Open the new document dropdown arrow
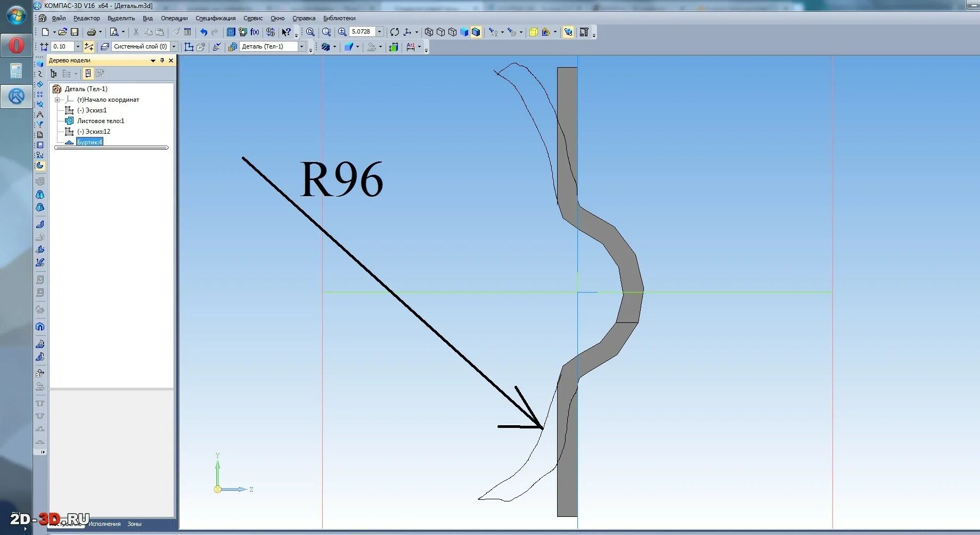Image resolution: width=980 pixels, height=535 pixels. 54,32
